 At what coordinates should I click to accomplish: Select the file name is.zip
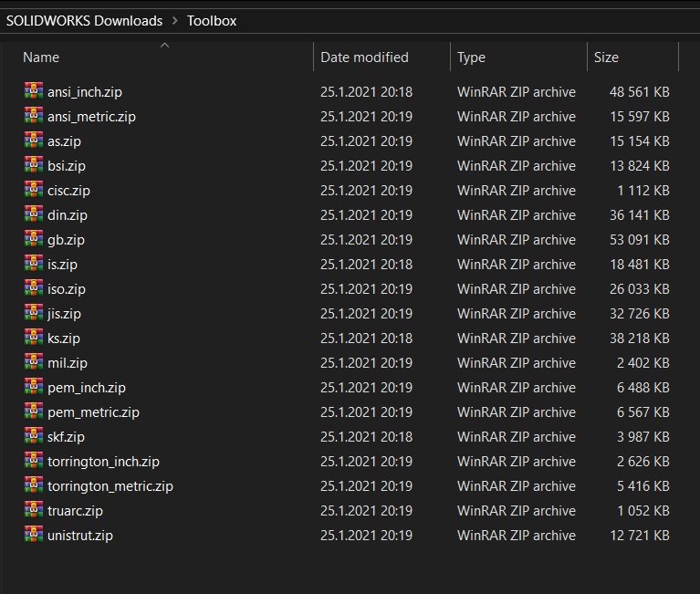(62, 265)
